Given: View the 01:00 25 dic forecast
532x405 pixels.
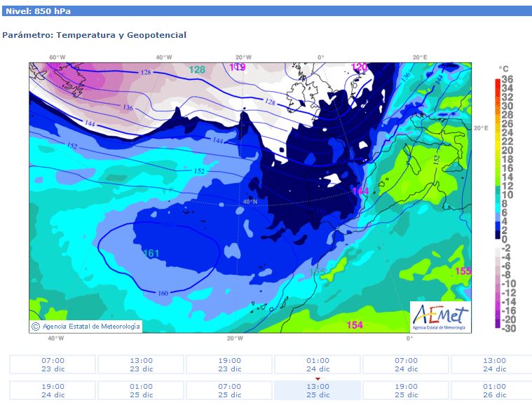Looking at the screenshot, I should (141, 390).
